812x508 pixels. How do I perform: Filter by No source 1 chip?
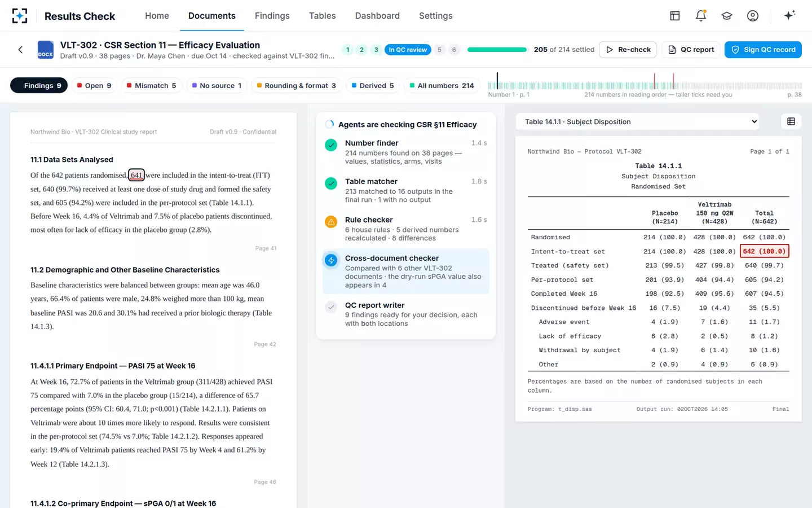point(217,85)
